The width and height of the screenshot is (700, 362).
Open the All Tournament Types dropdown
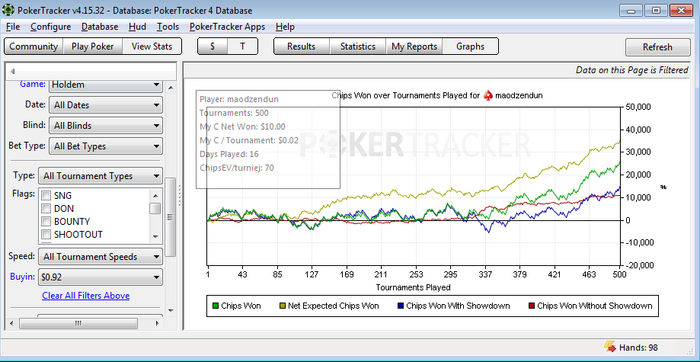click(x=100, y=176)
